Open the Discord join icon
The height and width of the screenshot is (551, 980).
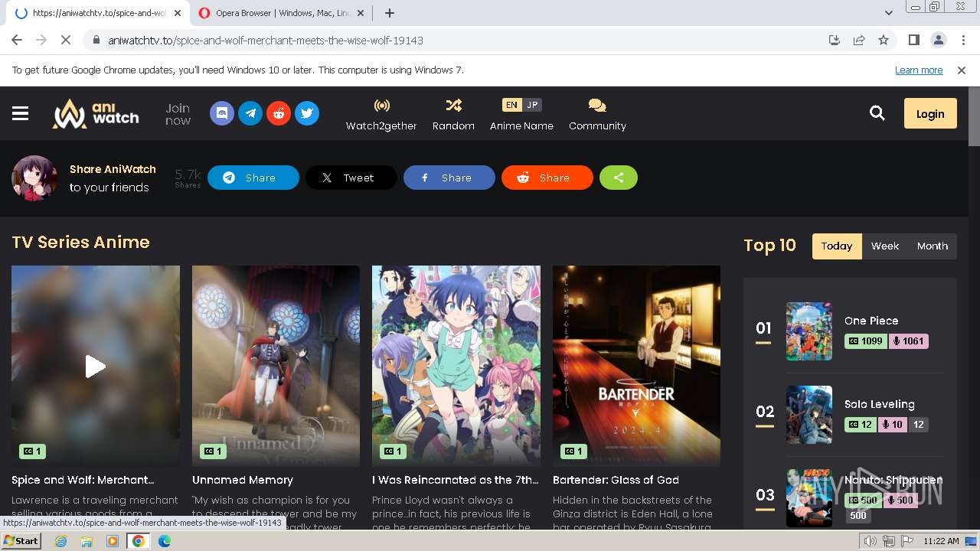point(222,113)
